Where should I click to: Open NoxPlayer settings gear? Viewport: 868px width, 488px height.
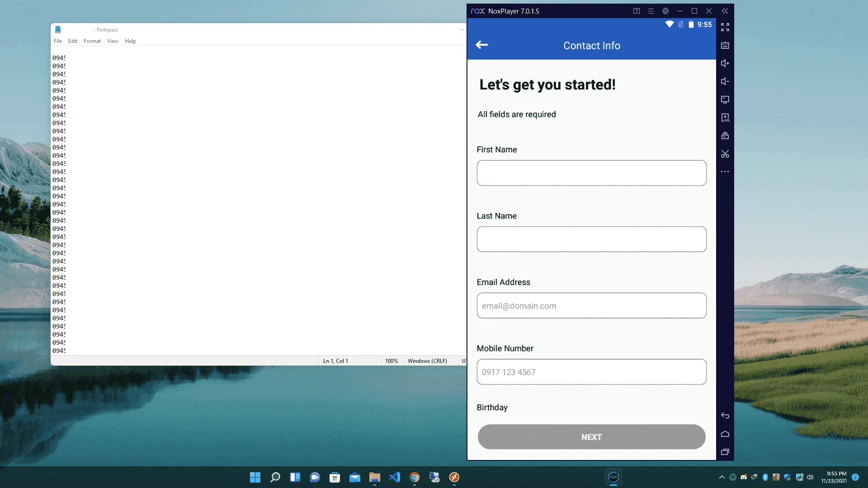(665, 11)
